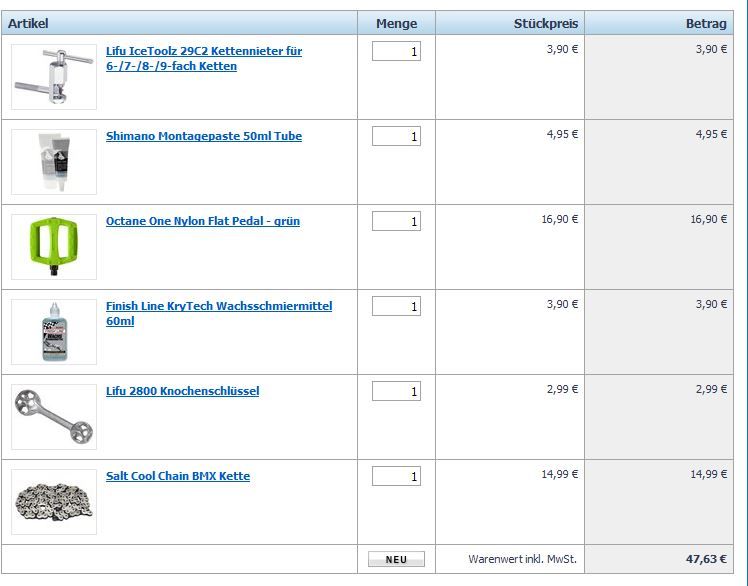The height and width of the screenshot is (586, 748).
Task: Click the NEU recalculate button
Action: tap(396, 560)
